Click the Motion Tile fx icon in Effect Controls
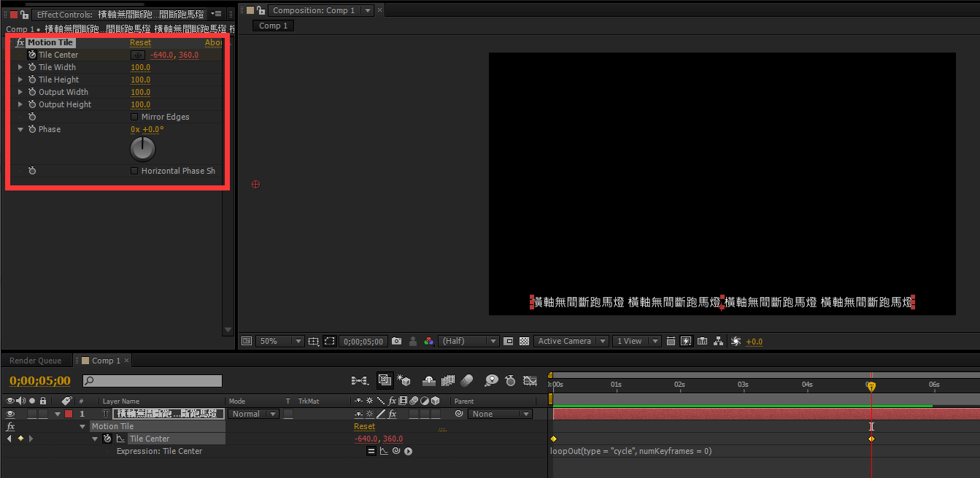Screen dimensions: 980x478 click(x=20, y=42)
